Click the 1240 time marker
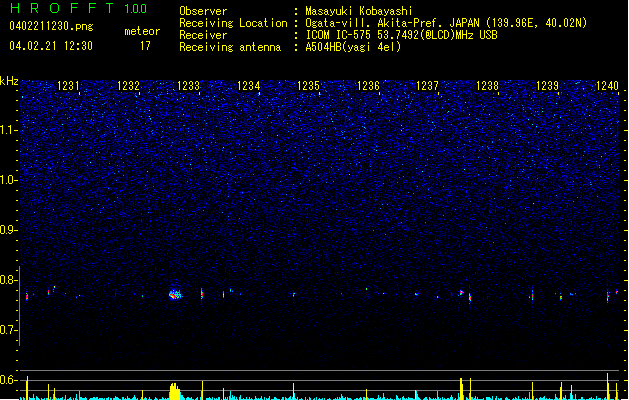 click(x=607, y=85)
